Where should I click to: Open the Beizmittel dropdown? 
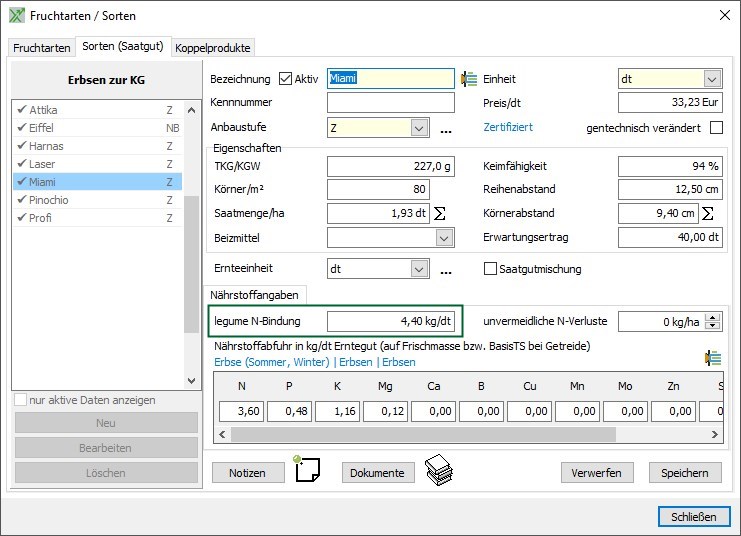(x=445, y=238)
